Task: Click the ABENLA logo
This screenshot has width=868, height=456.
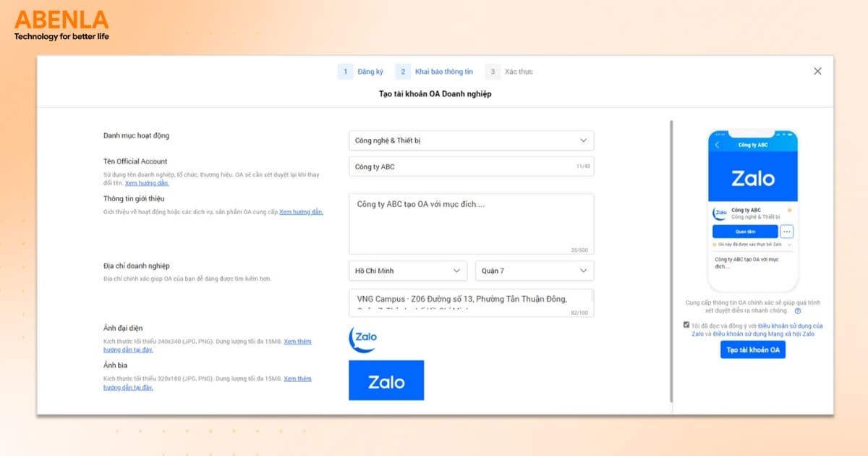Action: pos(61,25)
